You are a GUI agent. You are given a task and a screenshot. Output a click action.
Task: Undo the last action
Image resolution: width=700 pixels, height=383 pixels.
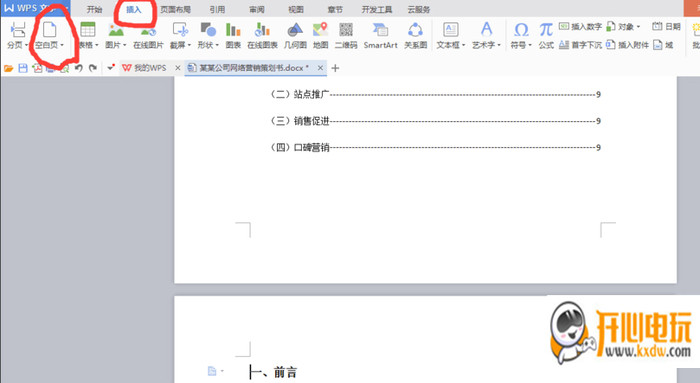tap(79, 68)
